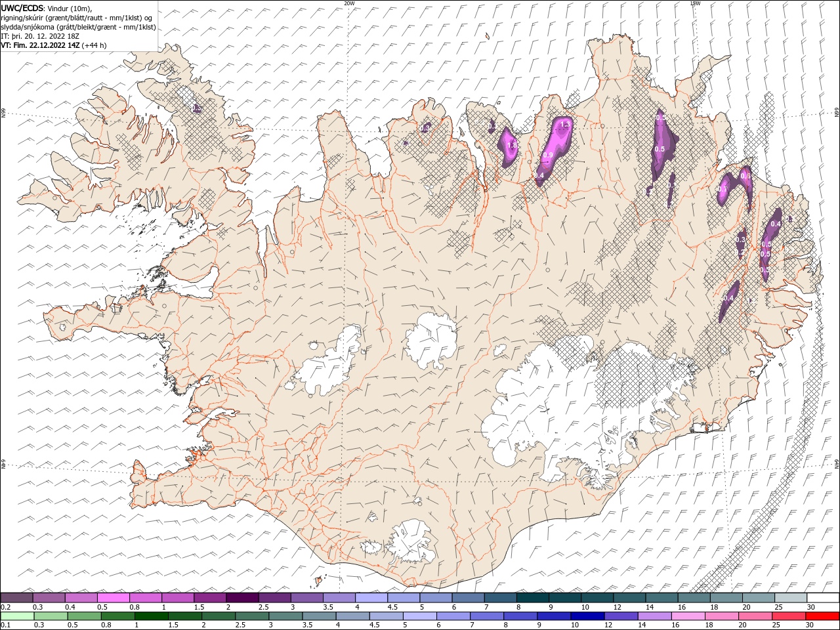Click the darkest green swatch between 1 and 1.5 in lower scale

[x=152, y=616]
